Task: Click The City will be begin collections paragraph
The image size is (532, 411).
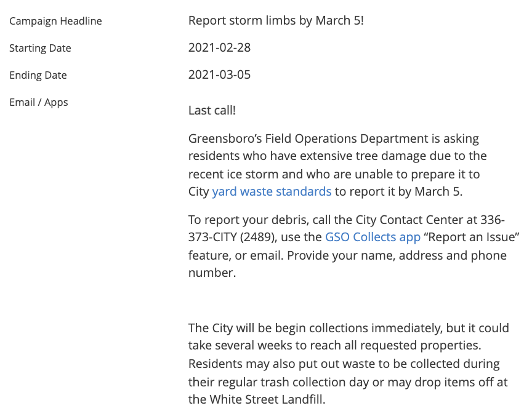Action: point(349,364)
